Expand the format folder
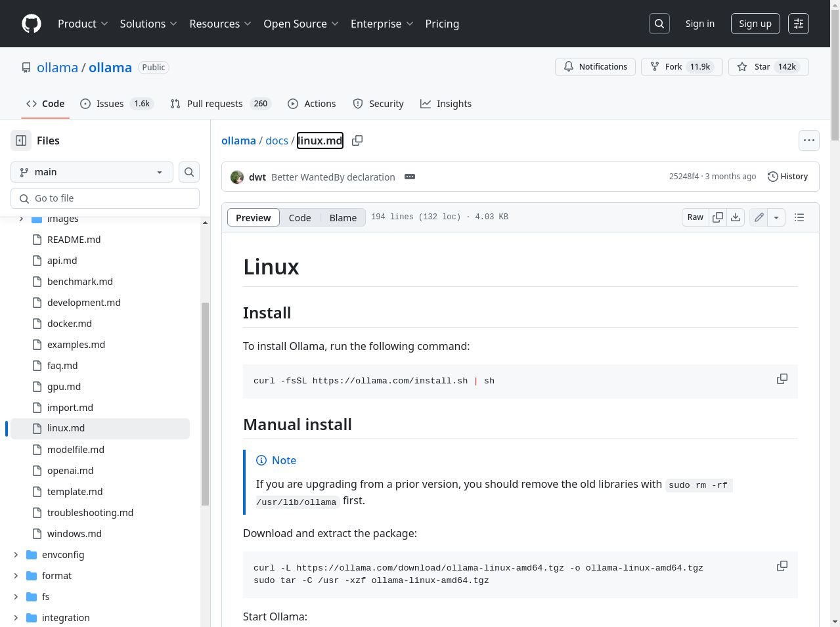Viewport: 840px width, 627px height. click(x=16, y=576)
